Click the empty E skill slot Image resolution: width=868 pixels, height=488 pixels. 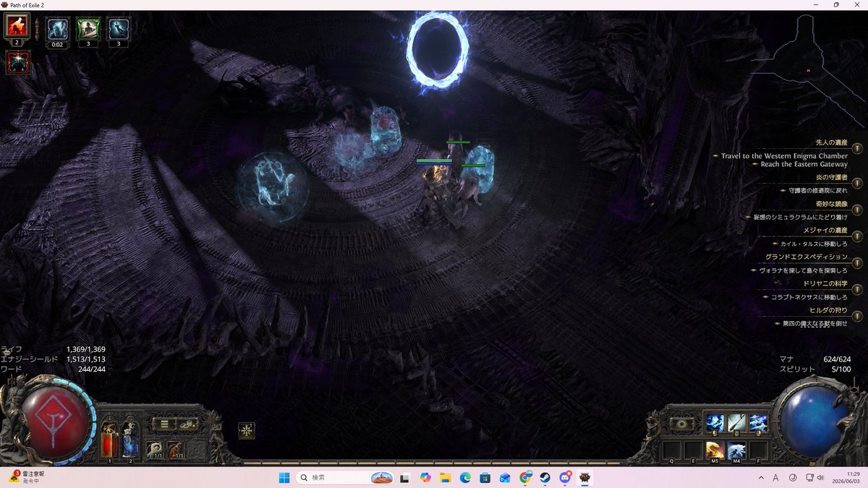pos(693,450)
